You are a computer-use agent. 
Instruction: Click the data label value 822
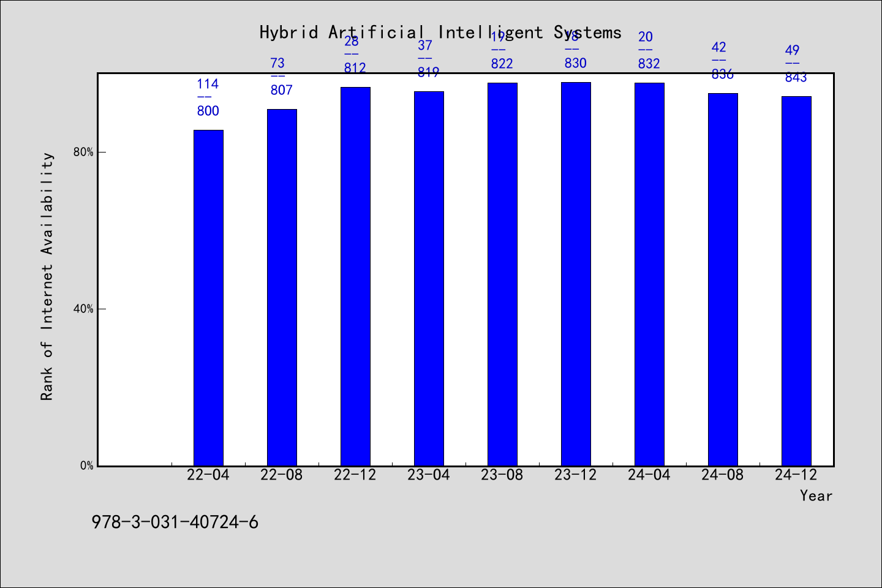coord(502,64)
